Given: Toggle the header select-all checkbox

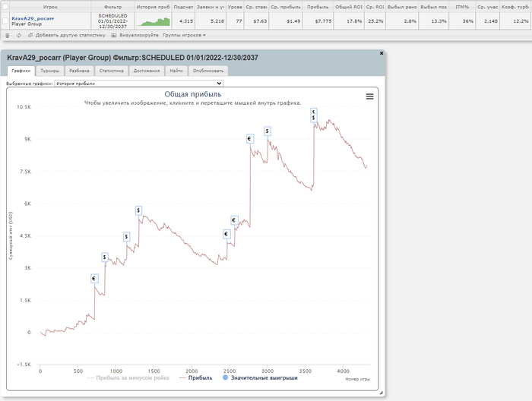Looking at the screenshot, I should coord(5,6).
